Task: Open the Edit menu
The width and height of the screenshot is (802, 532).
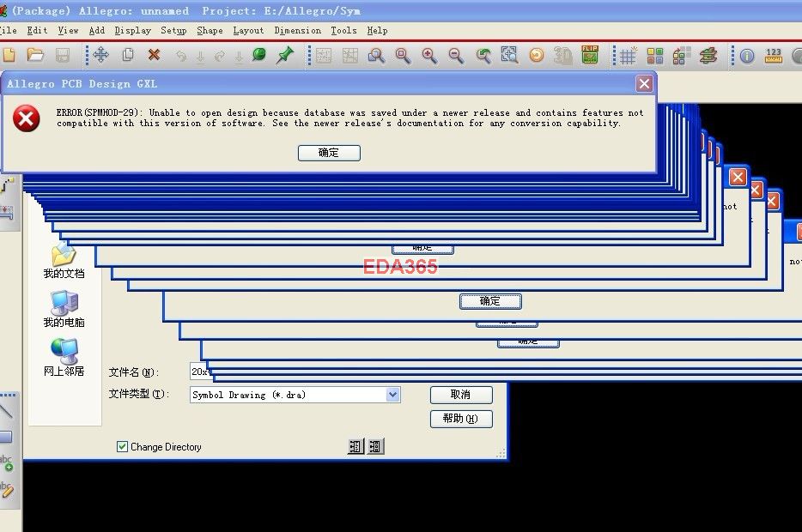Action: [x=37, y=31]
